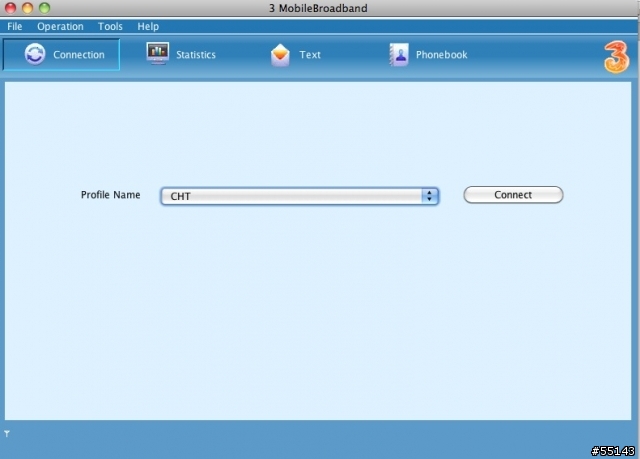The height and width of the screenshot is (459, 640).
Task: Switch to the Connection tab label
Action: (x=79, y=55)
